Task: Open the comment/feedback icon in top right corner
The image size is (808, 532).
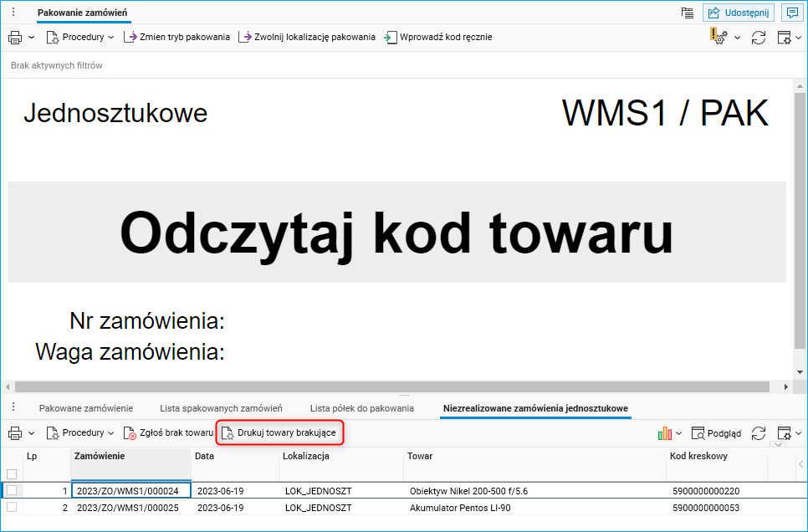Action: coord(792,12)
